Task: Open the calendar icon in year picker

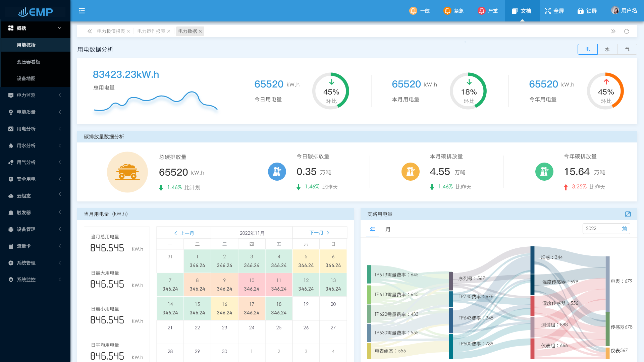Action: pyautogui.click(x=624, y=229)
